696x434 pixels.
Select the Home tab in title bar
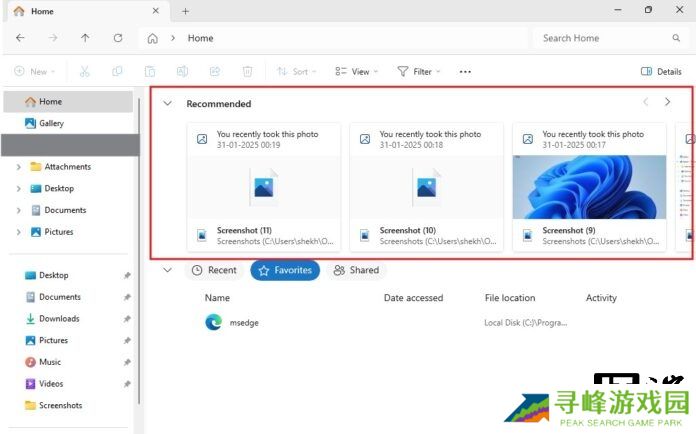87,11
